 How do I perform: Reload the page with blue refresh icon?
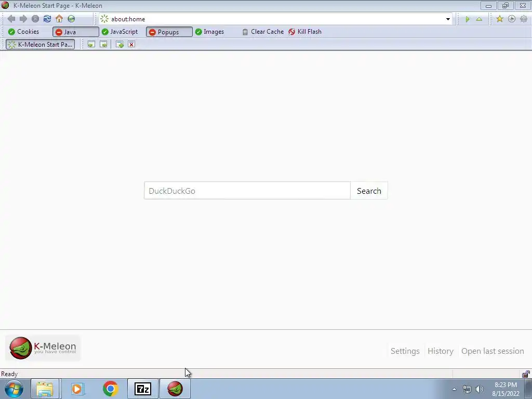point(47,19)
